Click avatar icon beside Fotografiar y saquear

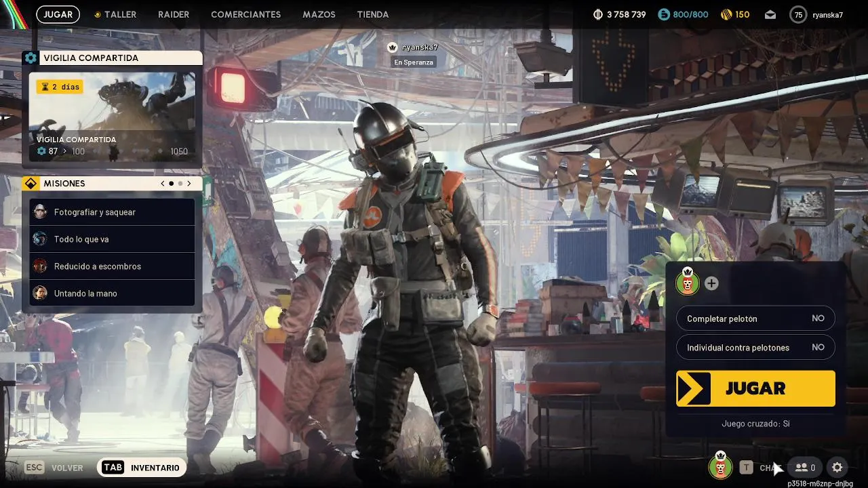pyautogui.click(x=40, y=211)
